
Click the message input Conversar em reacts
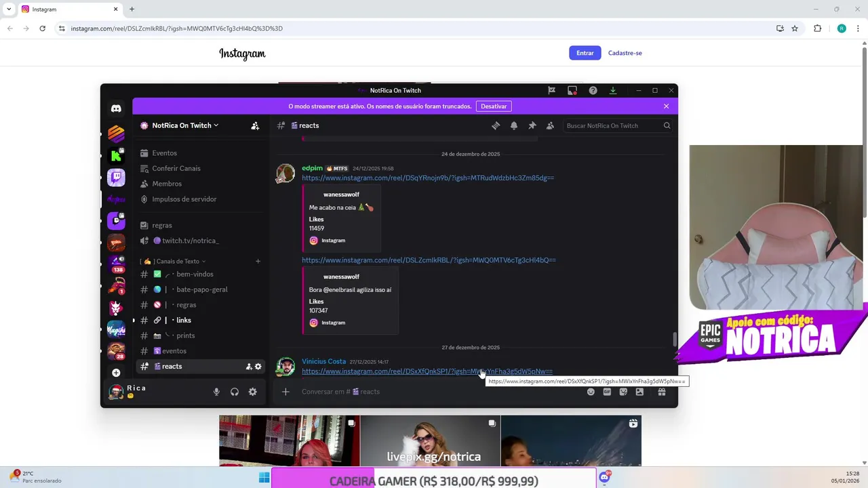tap(434, 392)
